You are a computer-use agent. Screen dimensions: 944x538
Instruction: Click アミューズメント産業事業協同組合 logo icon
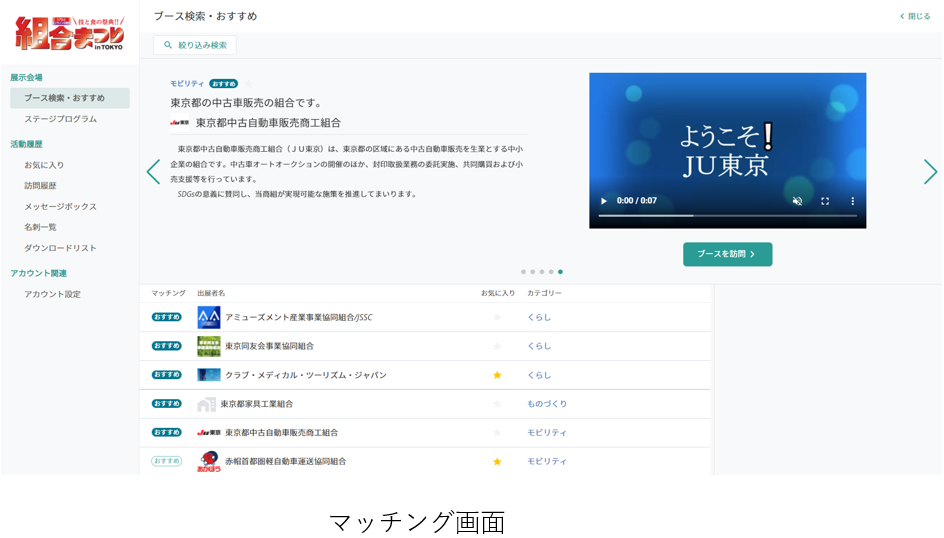point(209,317)
